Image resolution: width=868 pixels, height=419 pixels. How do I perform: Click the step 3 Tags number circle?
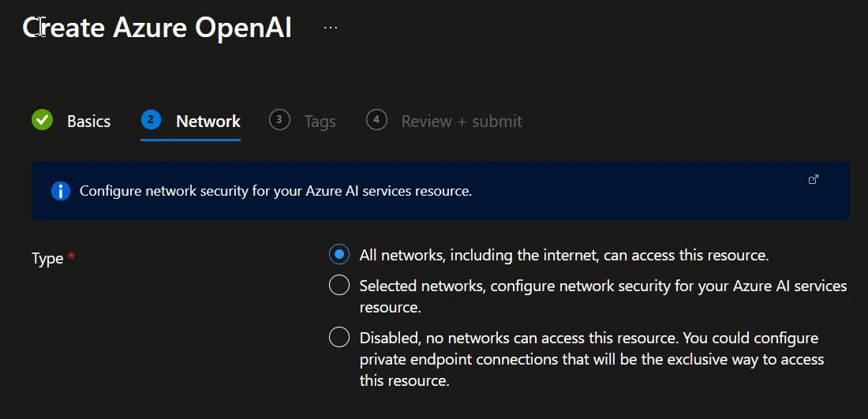(279, 120)
